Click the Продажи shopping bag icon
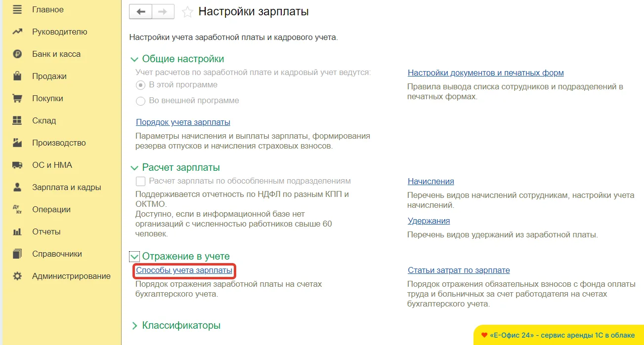 pyautogui.click(x=17, y=76)
